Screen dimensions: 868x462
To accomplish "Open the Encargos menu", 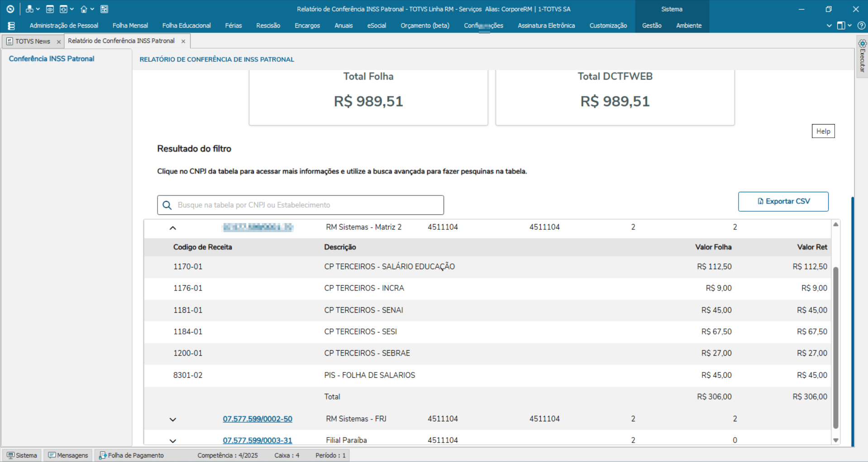I will (307, 25).
